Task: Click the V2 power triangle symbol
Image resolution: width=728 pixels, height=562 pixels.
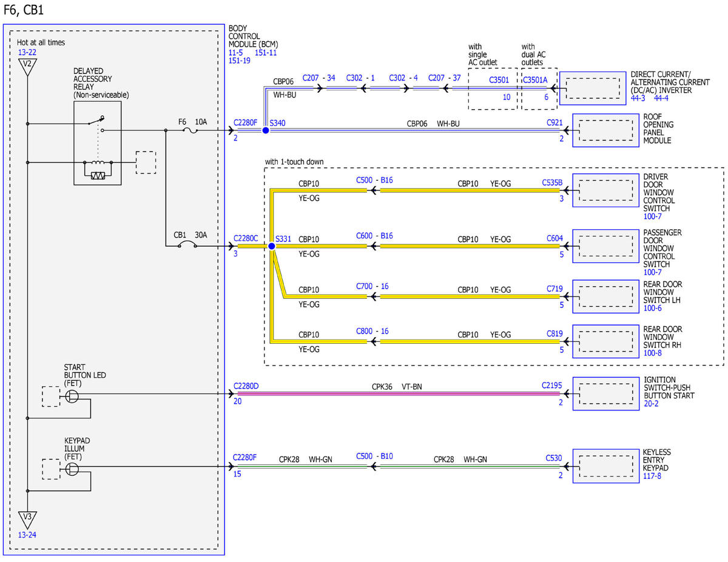Action: (27, 67)
